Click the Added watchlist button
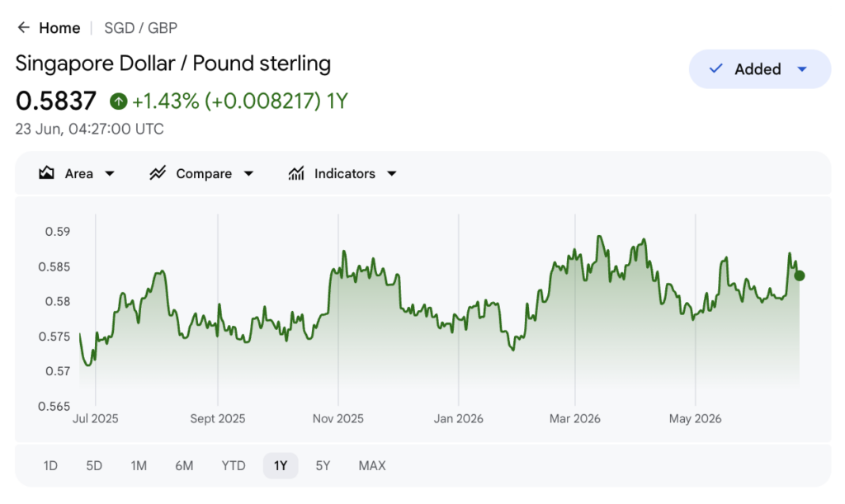845x504 pixels. point(760,69)
